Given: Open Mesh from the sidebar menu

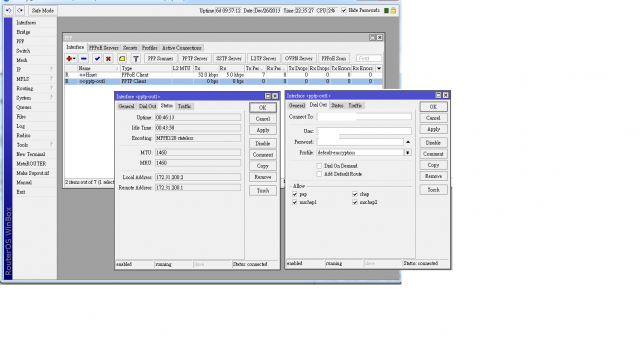Looking at the screenshot, I should [22, 60].
